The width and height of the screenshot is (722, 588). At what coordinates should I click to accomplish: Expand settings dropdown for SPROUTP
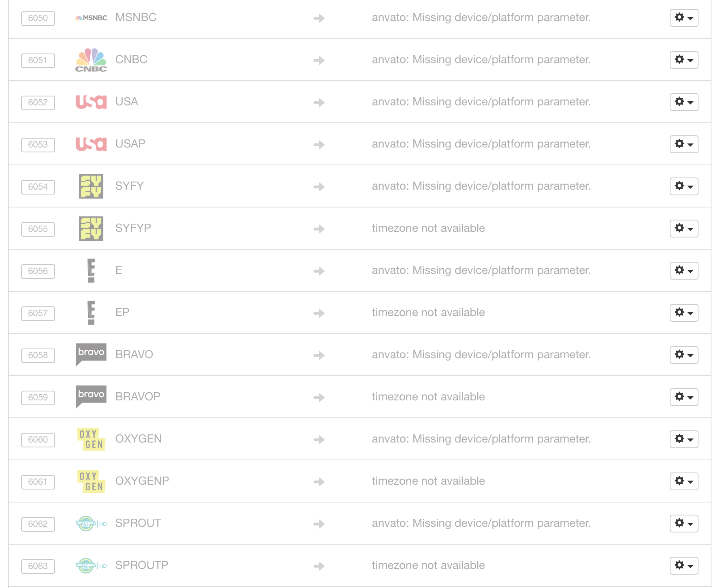click(684, 566)
